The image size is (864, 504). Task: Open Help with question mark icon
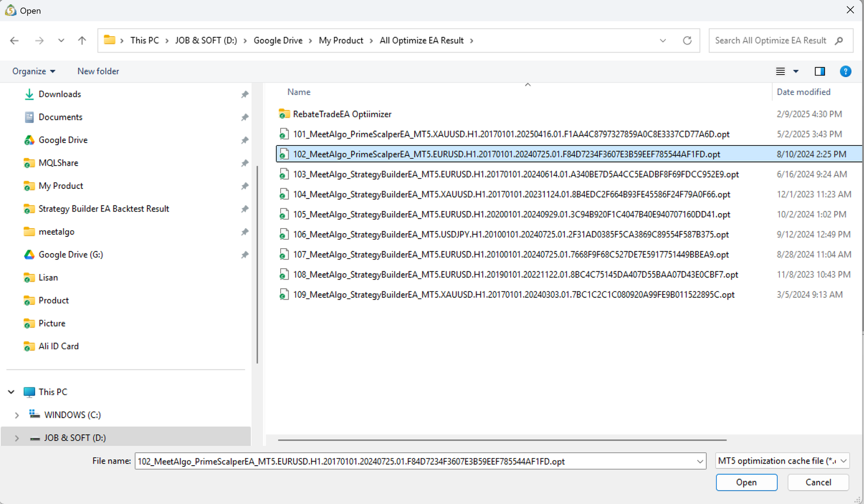point(845,71)
